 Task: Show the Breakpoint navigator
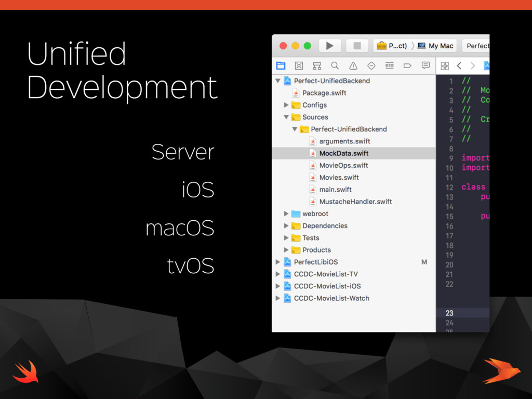click(407, 65)
